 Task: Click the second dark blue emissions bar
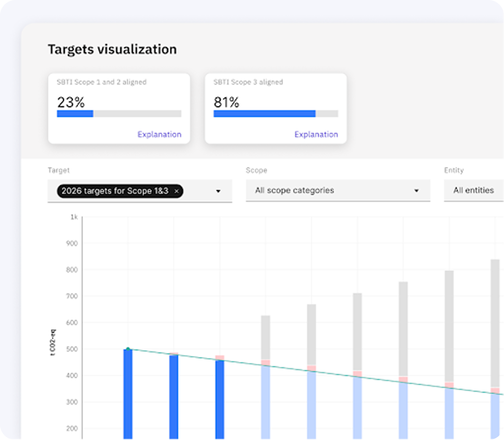[174, 396]
